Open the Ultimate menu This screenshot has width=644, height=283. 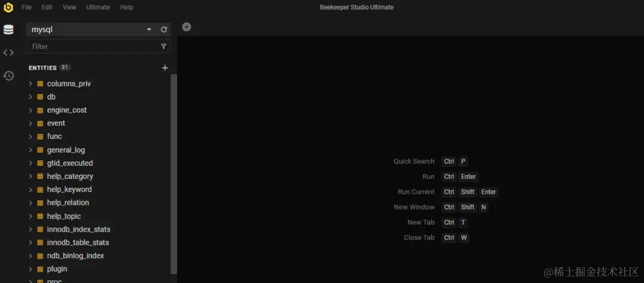[98, 7]
